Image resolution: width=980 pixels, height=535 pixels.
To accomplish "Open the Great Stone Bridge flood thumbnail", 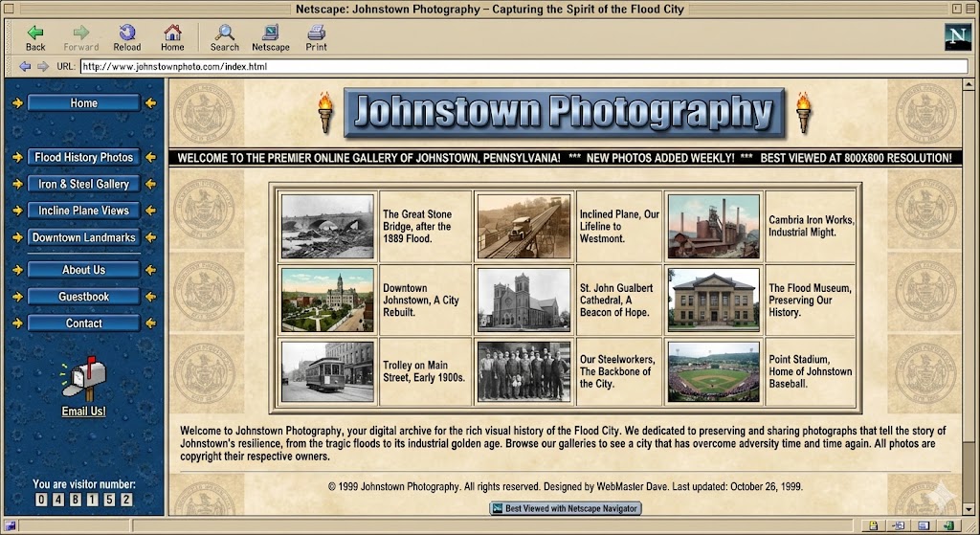I will [x=327, y=226].
